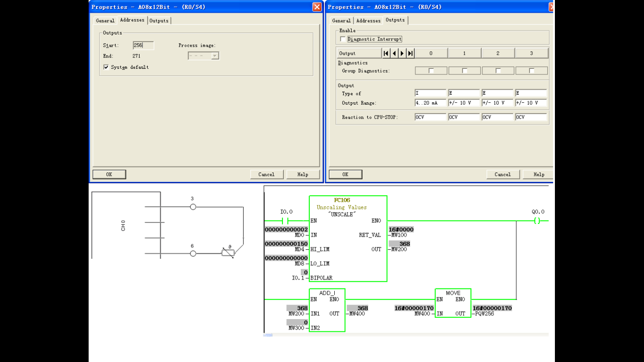The height and width of the screenshot is (362, 644).
Task: Select output column header 2
Action: [x=498, y=53]
